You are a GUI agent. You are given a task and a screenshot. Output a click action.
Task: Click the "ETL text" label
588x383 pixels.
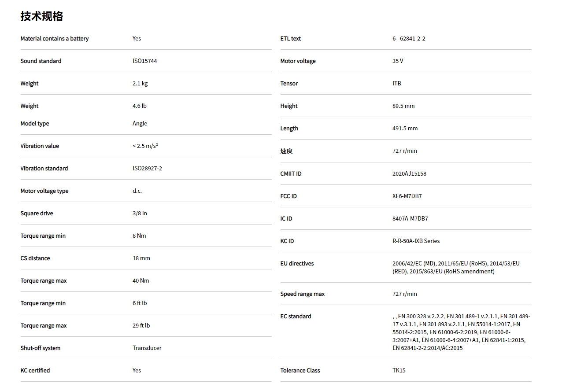pos(291,39)
